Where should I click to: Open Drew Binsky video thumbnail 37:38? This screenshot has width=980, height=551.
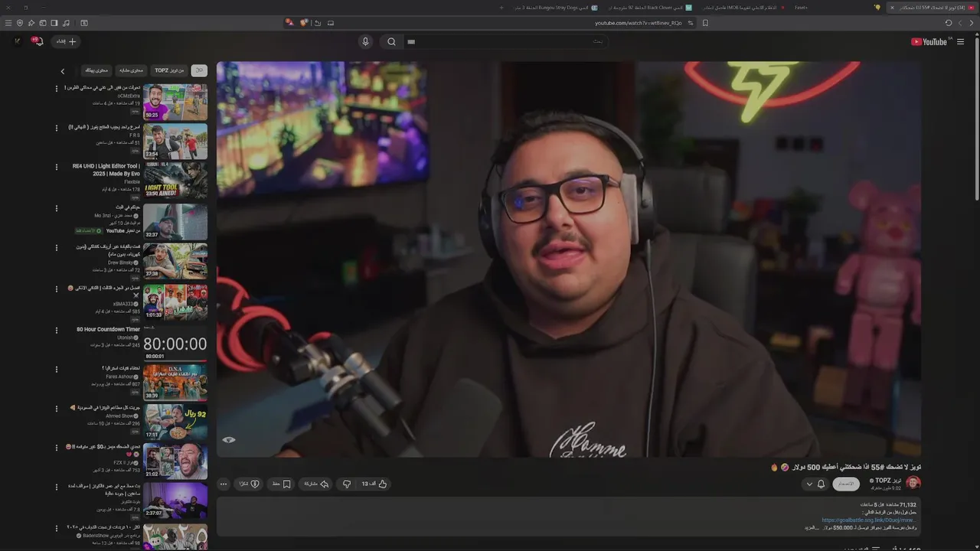(x=175, y=261)
